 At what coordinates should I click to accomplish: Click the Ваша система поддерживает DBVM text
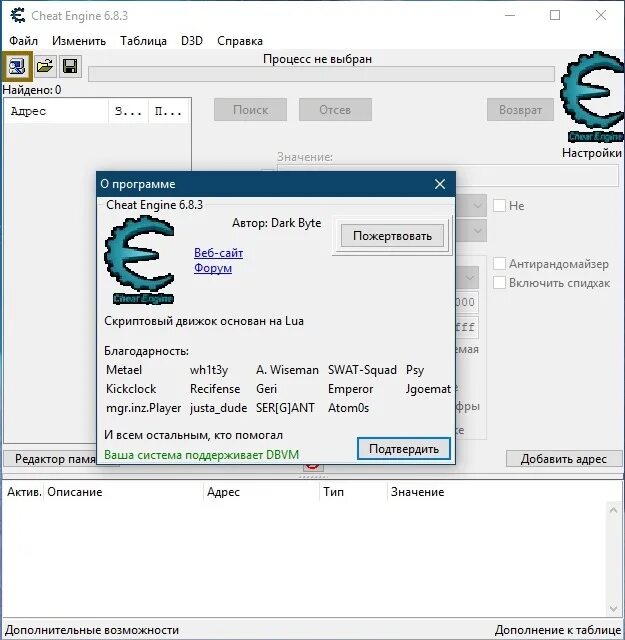[x=201, y=455]
